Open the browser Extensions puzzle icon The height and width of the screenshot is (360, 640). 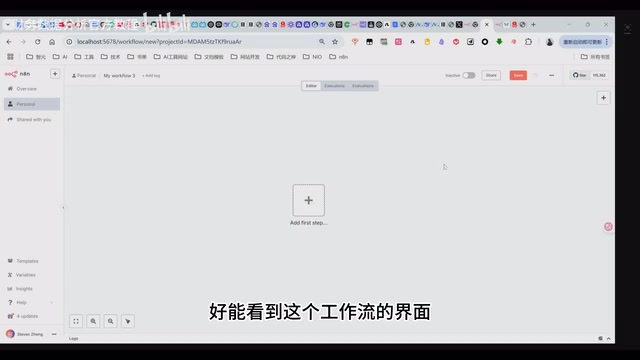click(529, 42)
